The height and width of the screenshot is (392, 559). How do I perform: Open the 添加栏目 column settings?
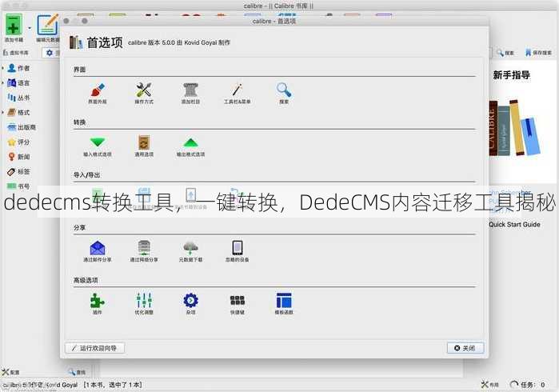tap(190, 94)
